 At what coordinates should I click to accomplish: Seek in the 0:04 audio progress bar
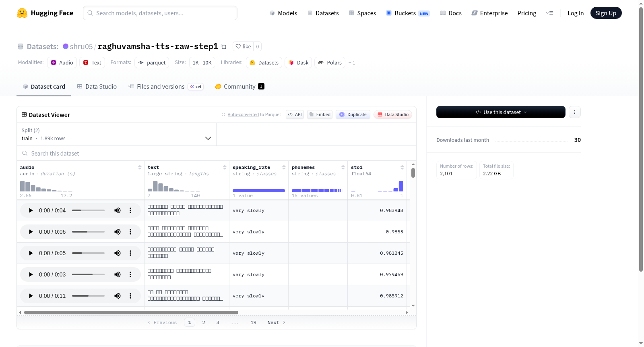coord(88,210)
